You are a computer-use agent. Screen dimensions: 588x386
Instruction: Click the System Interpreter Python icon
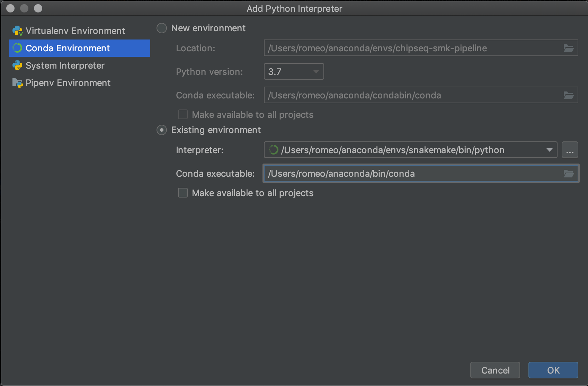point(17,65)
